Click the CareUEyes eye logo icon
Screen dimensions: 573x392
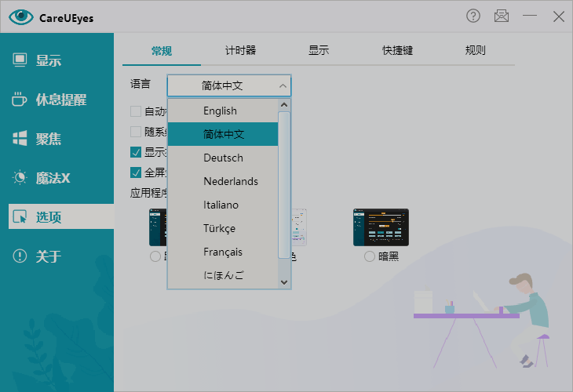coord(21,16)
